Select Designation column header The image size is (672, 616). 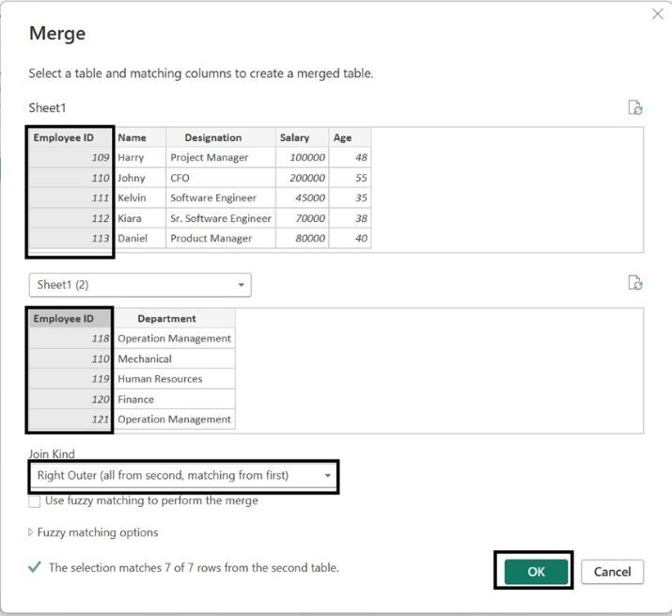[x=213, y=137]
